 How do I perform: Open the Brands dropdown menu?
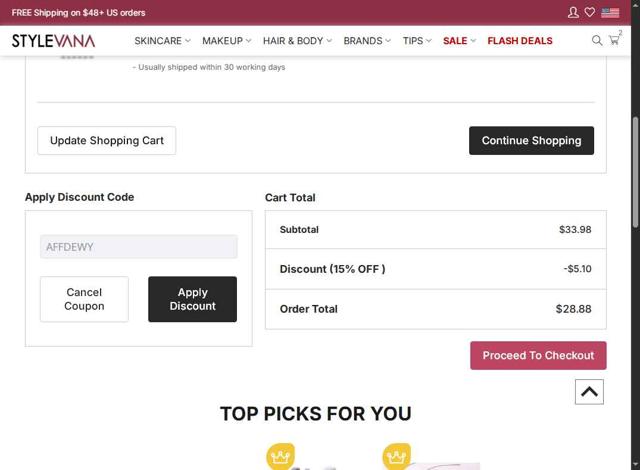(x=367, y=41)
